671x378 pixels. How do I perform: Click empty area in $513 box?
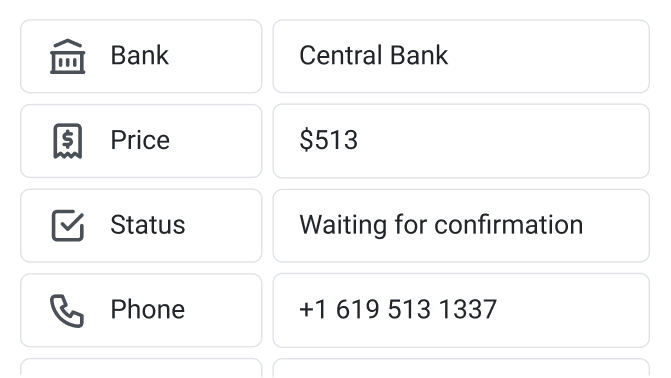tap(501, 141)
